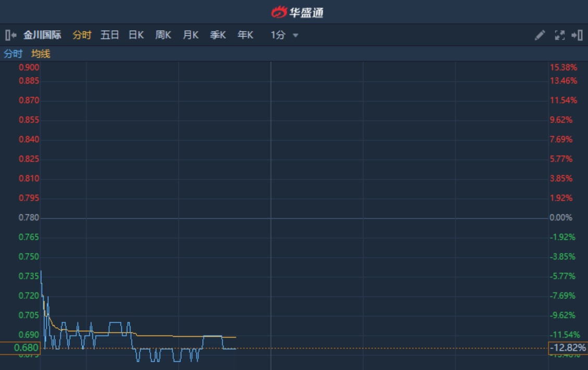This screenshot has width=588, height=370.
Task: Click the 0.735 price axis label
Action: [29, 276]
